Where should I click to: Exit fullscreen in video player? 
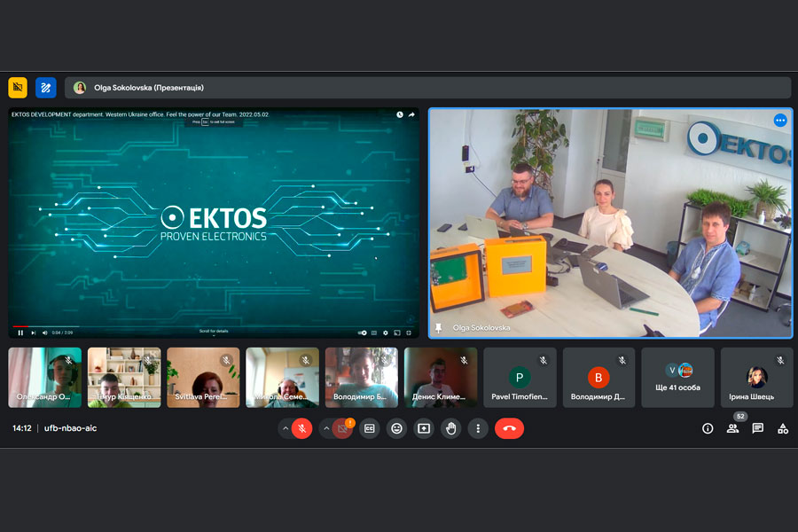409,333
